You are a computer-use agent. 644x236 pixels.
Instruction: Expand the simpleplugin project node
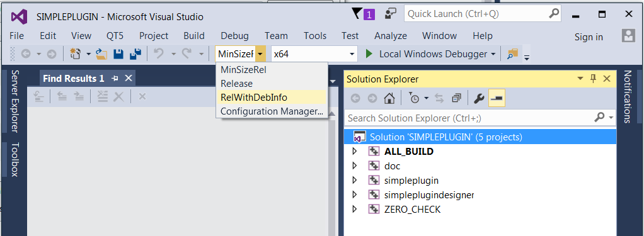point(355,181)
